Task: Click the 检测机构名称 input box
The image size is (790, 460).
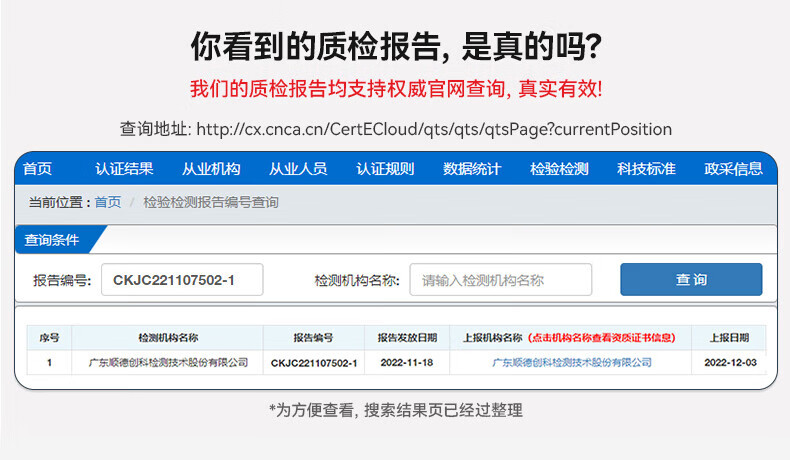Action: point(500,280)
